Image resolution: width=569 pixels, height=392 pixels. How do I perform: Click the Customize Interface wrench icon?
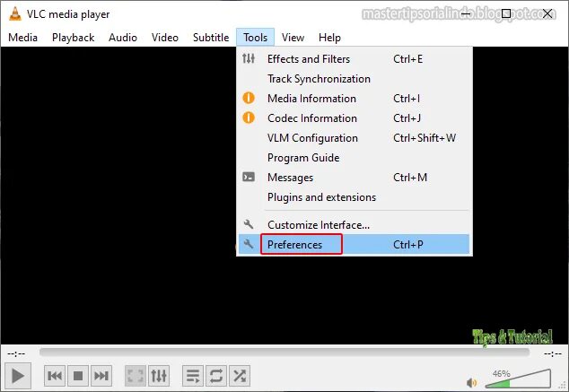(x=249, y=224)
